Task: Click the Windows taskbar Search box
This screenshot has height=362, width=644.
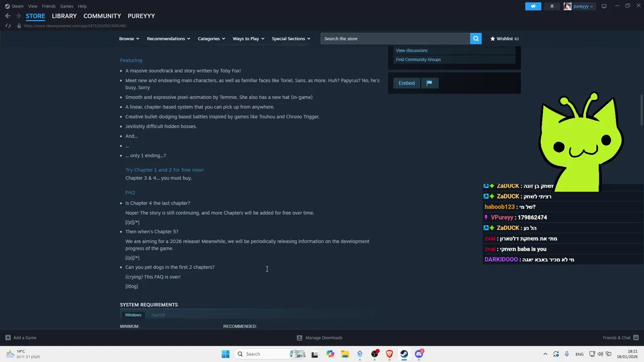Action: coord(271,354)
